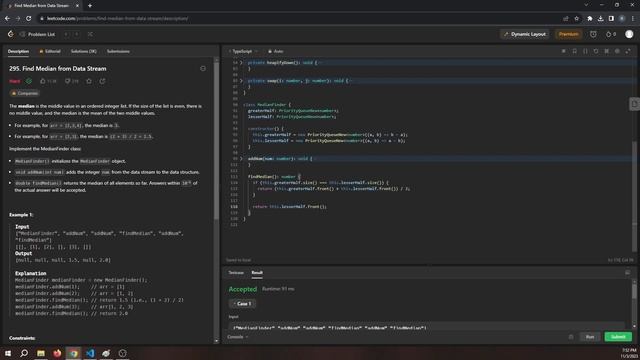Open a new browser tab
The height and width of the screenshot is (360, 640).
pos(90,6)
